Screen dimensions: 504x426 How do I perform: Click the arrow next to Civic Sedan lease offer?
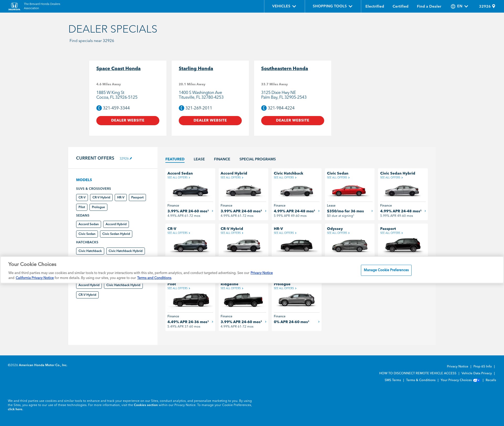[x=372, y=211]
